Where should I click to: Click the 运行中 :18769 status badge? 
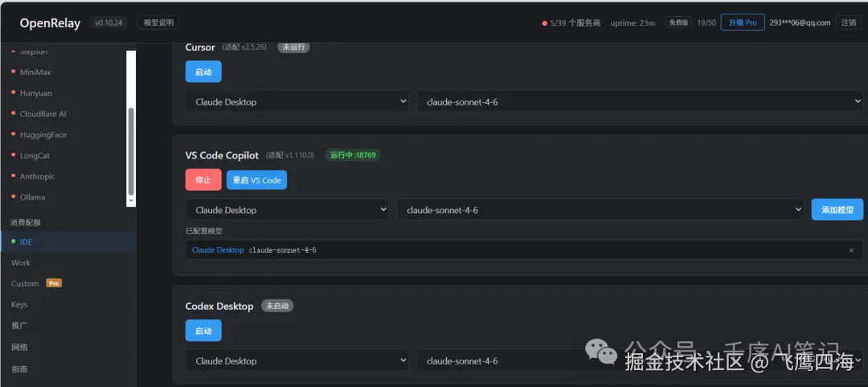pyautogui.click(x=353, y=155)
